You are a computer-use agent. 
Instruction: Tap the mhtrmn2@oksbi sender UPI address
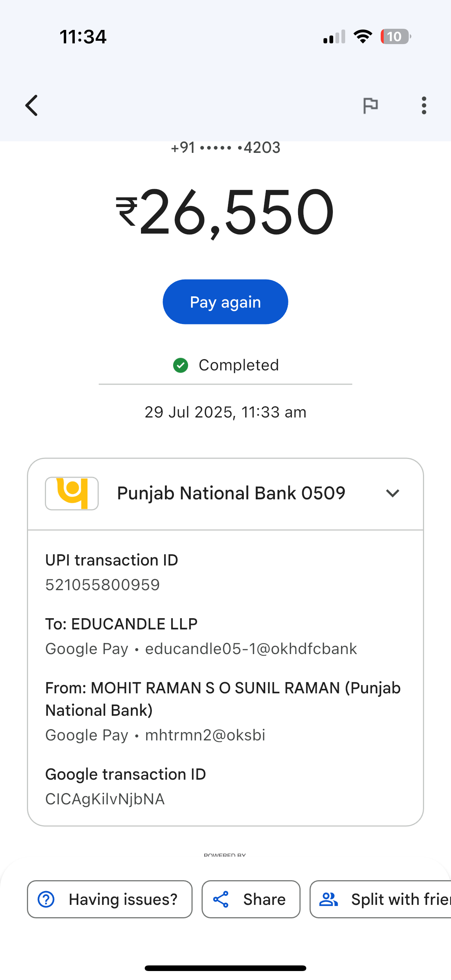tap(205, 735)
